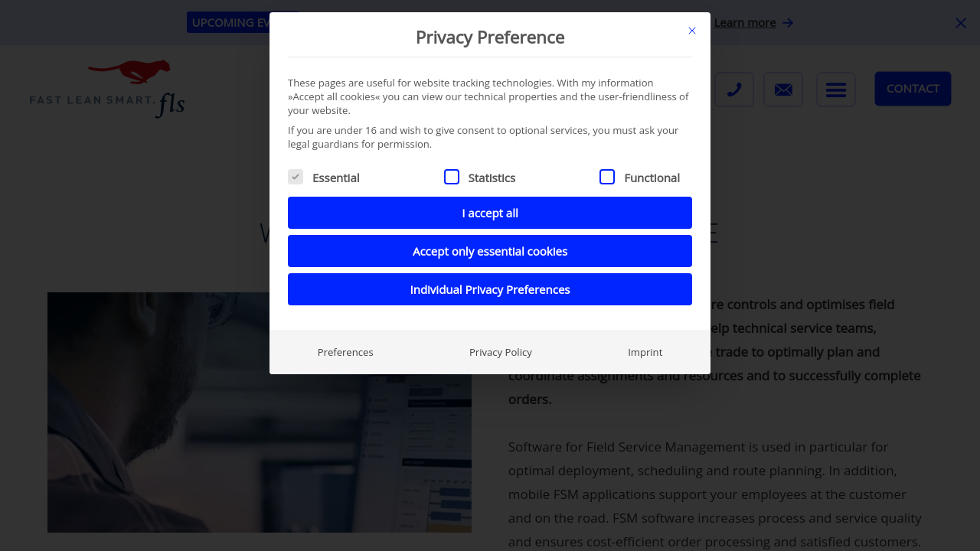Viewport: 980px width, 551px height.
Task: Choose 'Accept only essential cookies'
Action: coord(490,251)
